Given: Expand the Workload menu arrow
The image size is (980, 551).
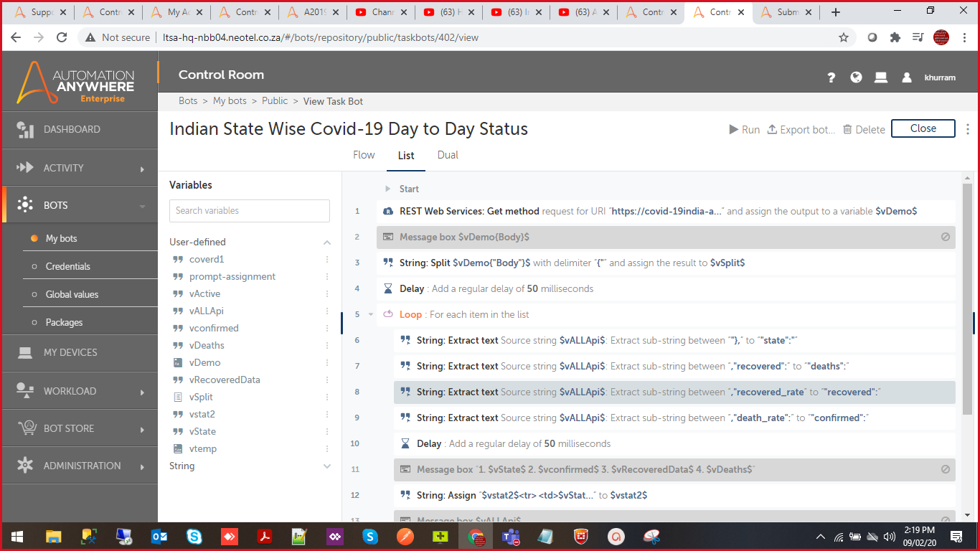Looking at the screenshot, I should point(142,392).
